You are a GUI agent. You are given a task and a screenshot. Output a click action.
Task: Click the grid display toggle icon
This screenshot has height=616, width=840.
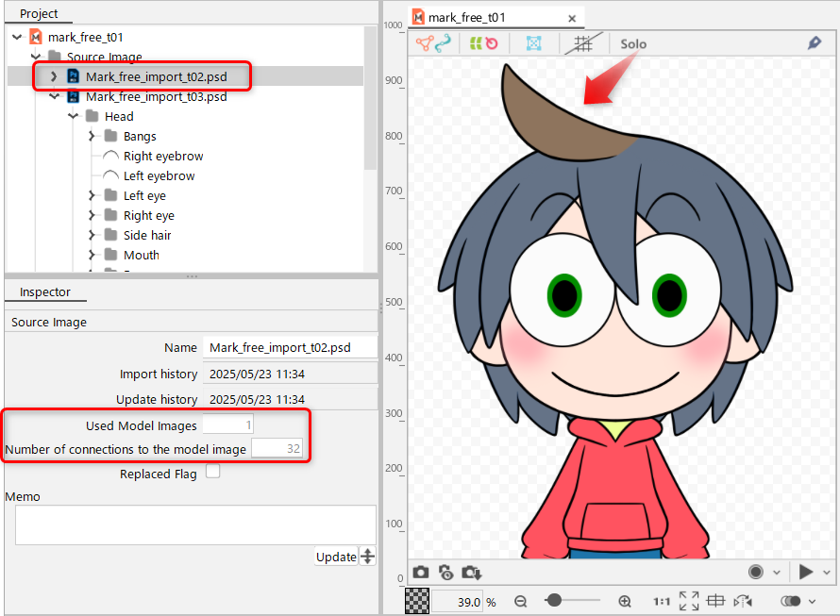click(x=582, y=43)
